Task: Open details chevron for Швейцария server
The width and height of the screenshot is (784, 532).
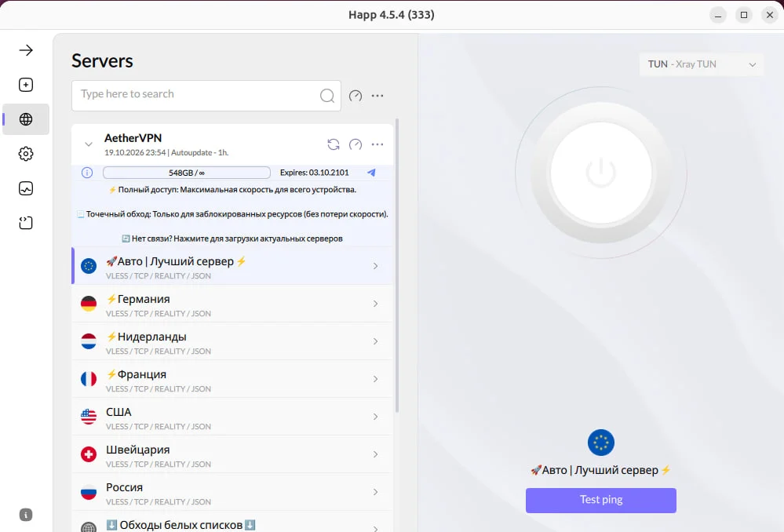Action: pos(375,454)
